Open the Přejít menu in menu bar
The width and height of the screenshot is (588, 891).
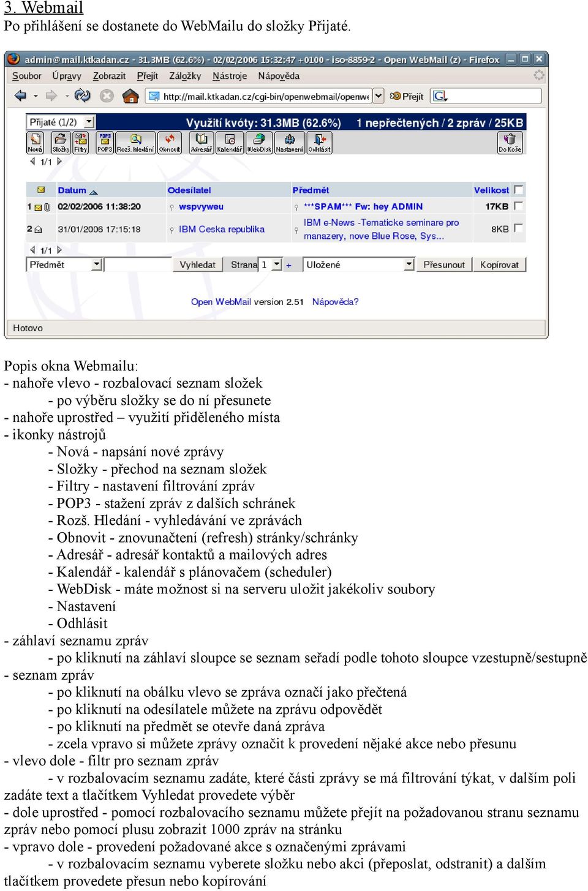(147, 76)
